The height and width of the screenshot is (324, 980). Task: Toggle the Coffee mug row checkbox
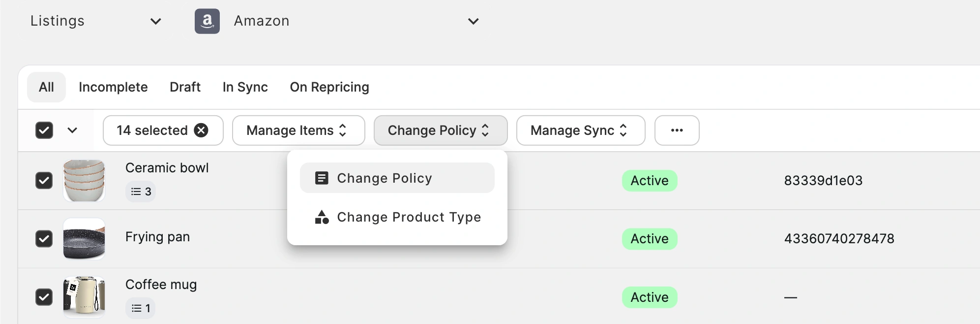click(44, 297)
